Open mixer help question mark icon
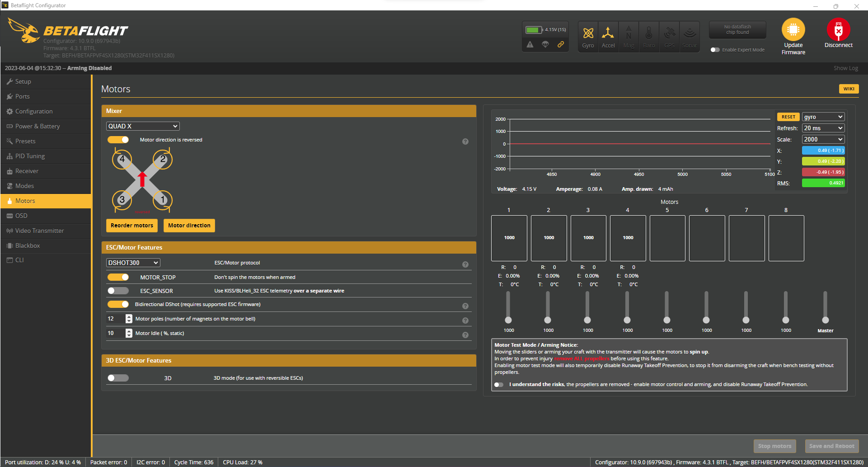 click(x=465, y=142)
